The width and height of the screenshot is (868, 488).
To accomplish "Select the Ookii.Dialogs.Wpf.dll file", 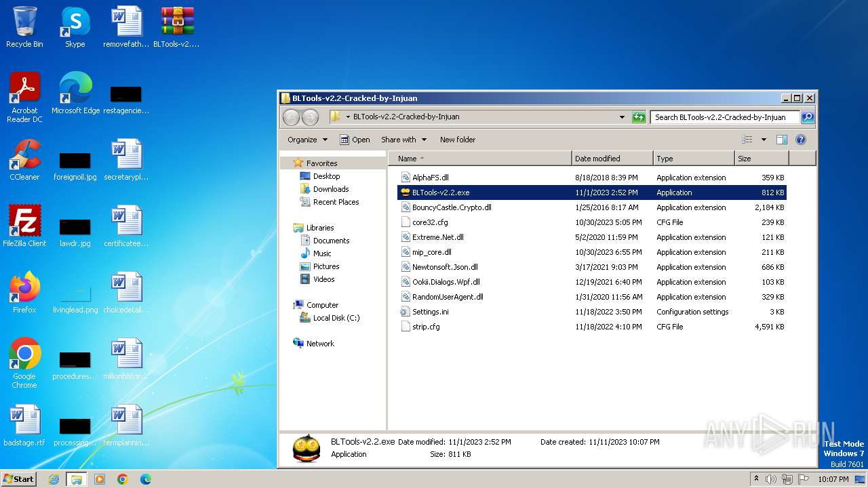I will [x=591, y=282].
